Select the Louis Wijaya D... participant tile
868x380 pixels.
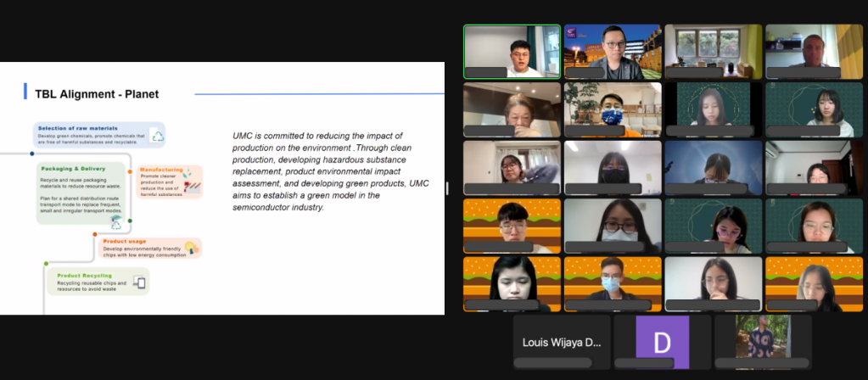pyautogui.click(x=562, y=343)
